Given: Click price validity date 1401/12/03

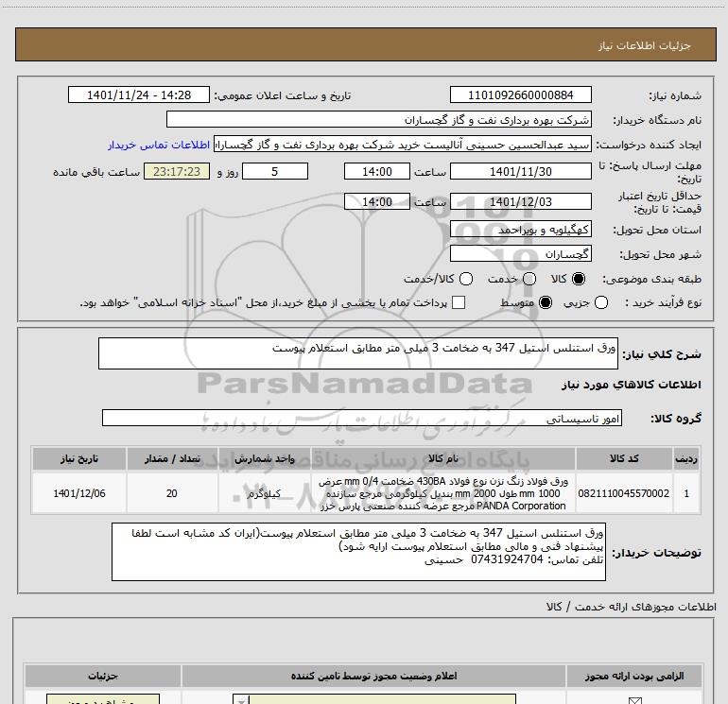Looking at the screenshot, I should [520, 201].
